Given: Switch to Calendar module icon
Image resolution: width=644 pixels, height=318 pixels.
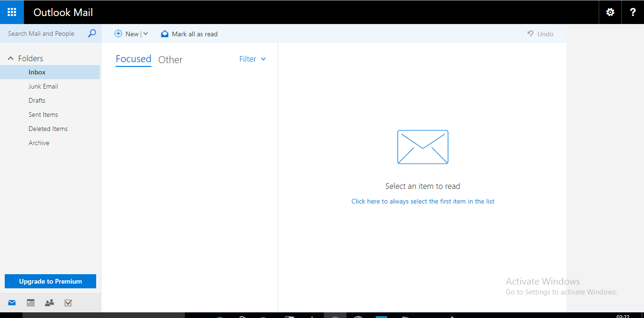Looking at the screenshot, I should tap(31, 303).
